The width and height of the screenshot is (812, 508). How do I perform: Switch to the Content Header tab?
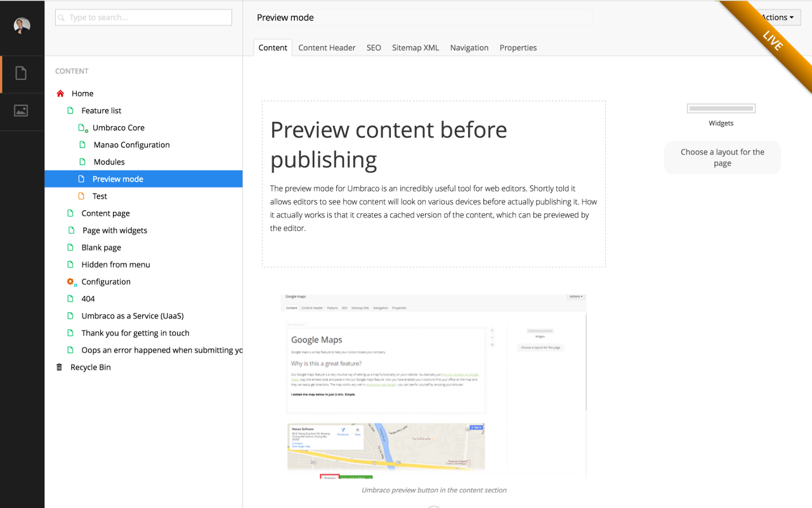coord(327,48)
